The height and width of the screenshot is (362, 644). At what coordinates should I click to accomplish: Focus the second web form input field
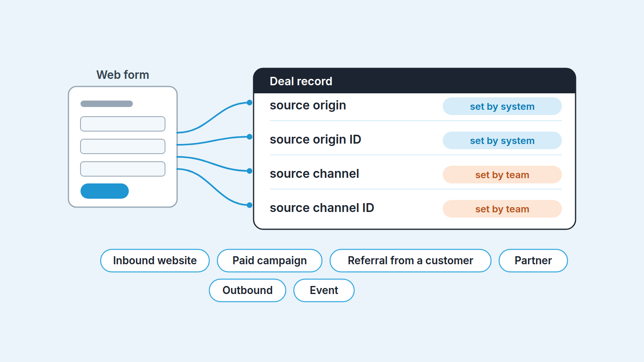123,146
